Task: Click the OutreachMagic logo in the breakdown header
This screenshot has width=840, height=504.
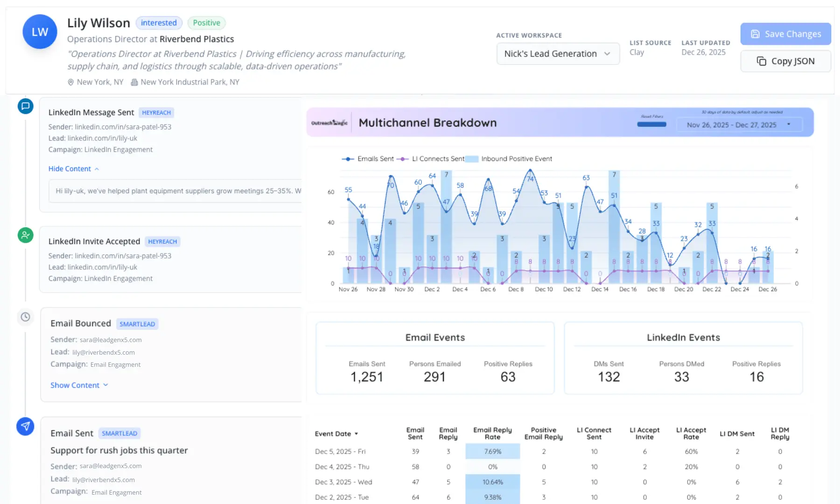Action: pyautogui.click(x=330, y=122)
